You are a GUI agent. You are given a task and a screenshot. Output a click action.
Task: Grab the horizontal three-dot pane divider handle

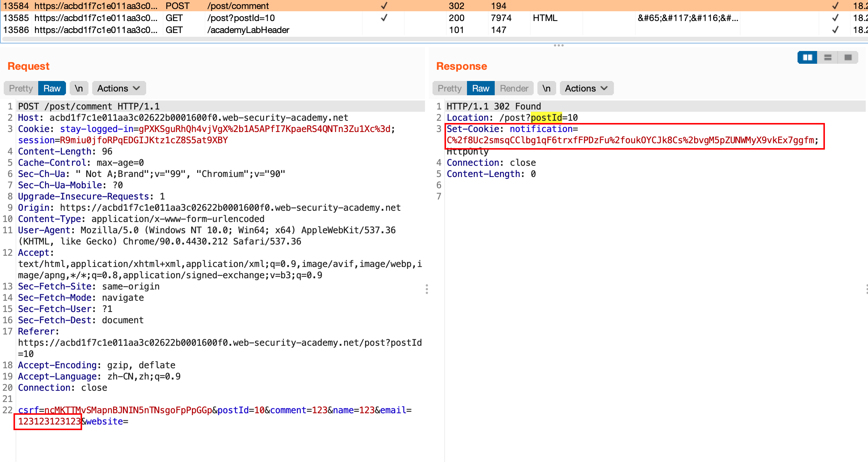tap(558, 45)
